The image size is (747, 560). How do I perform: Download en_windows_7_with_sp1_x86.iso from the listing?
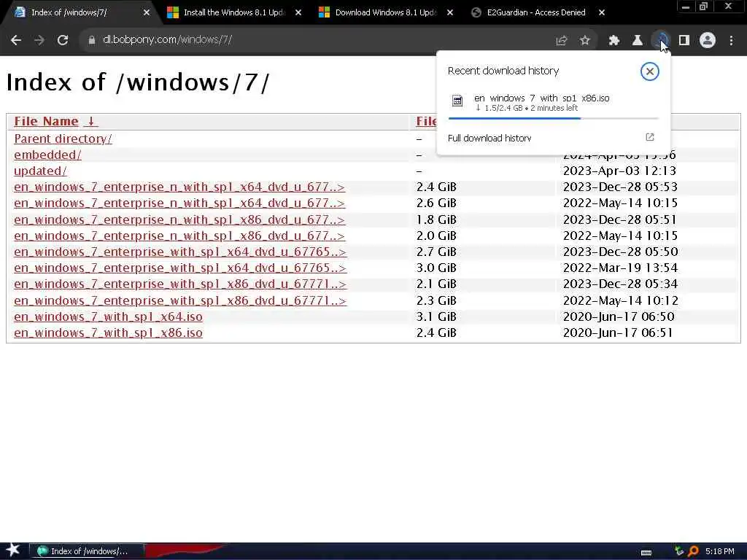(108, 332)
